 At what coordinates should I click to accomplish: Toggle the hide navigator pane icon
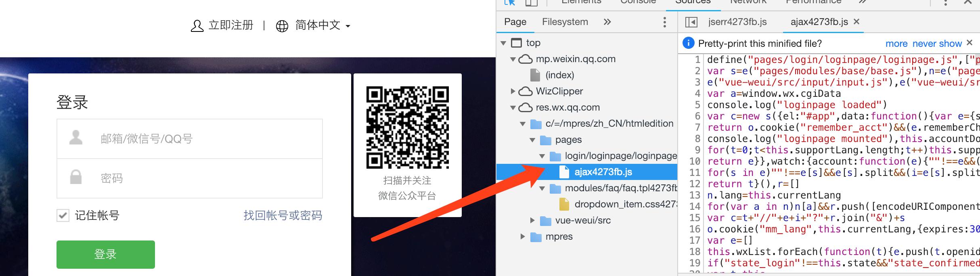691,22
